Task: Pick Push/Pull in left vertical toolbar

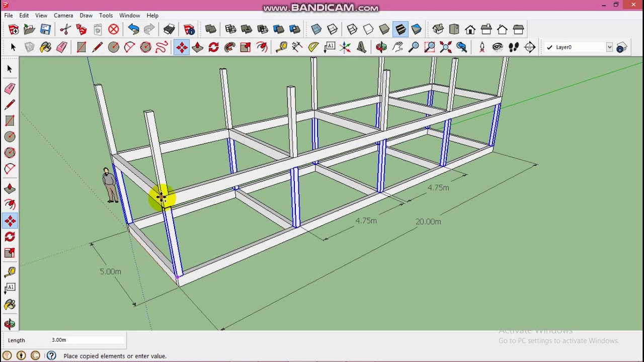Action: 10,189
